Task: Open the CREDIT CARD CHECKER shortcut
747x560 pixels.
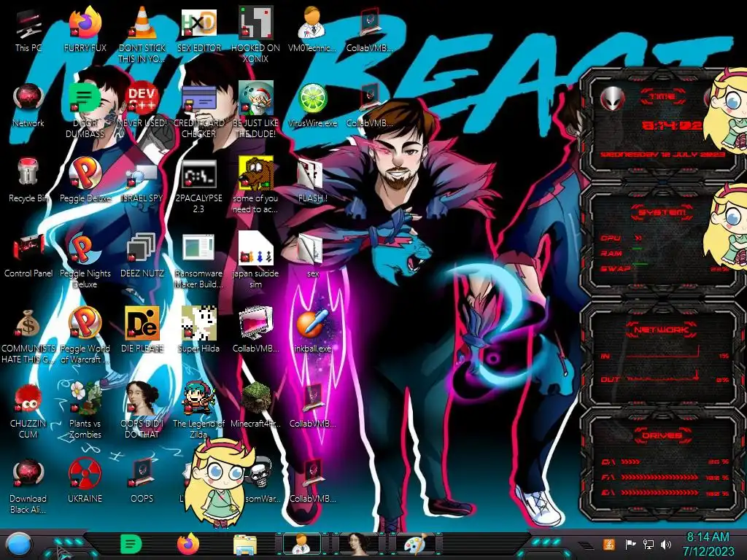Action: tap(198, 111)
